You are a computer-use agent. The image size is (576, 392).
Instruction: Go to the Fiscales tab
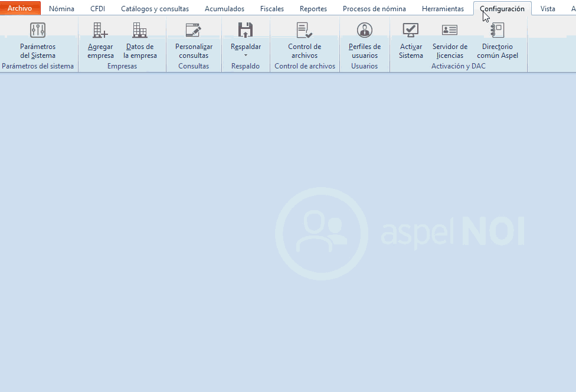[x=272, y=8]
